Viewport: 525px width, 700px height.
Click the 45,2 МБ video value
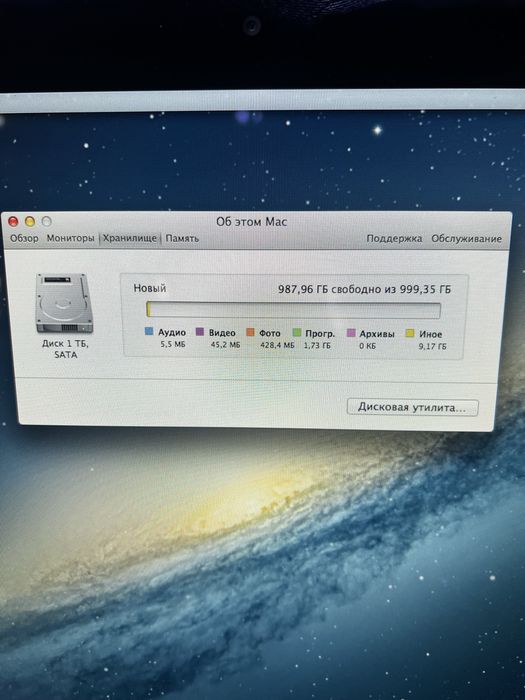tap(225, 345)
